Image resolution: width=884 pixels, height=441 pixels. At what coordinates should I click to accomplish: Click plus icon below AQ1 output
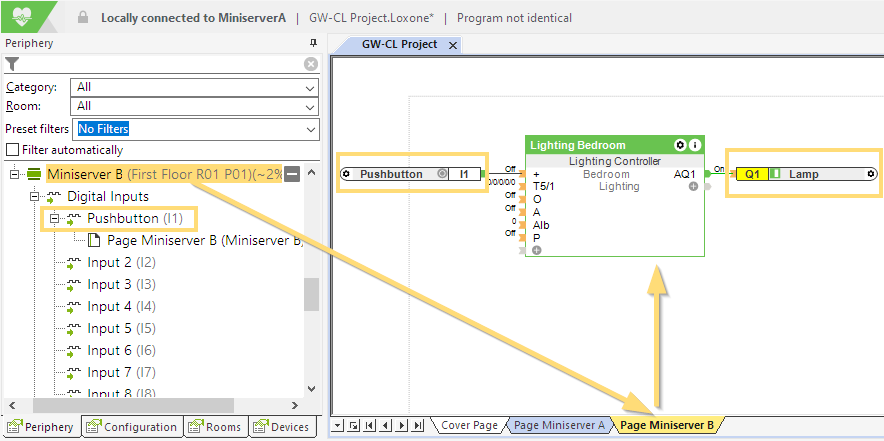point(693,187)
